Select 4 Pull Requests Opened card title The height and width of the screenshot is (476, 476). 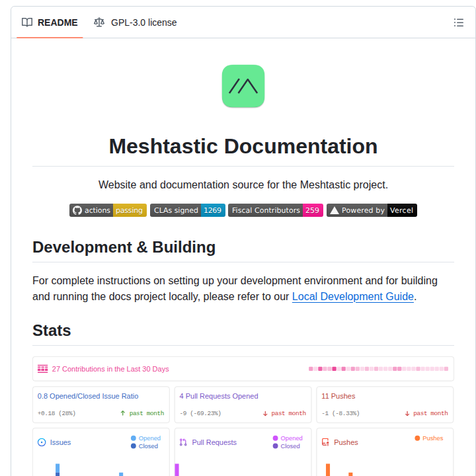click(x=219, y=396)
